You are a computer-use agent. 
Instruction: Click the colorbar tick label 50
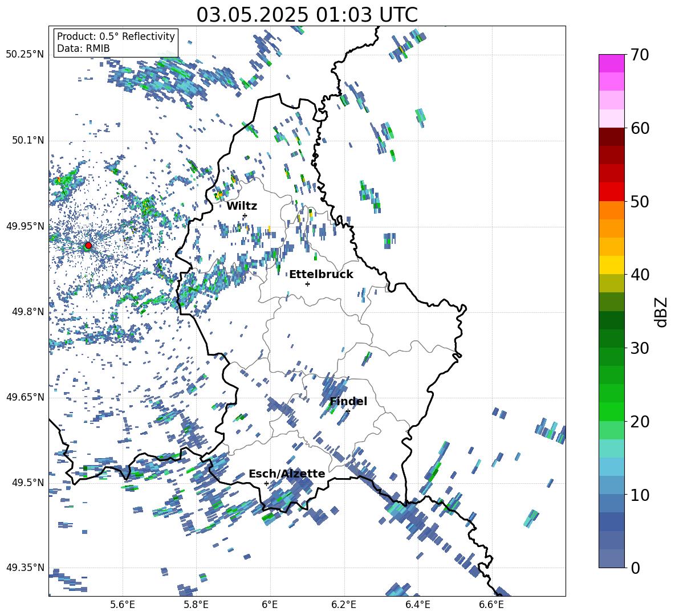click(640, 202)
